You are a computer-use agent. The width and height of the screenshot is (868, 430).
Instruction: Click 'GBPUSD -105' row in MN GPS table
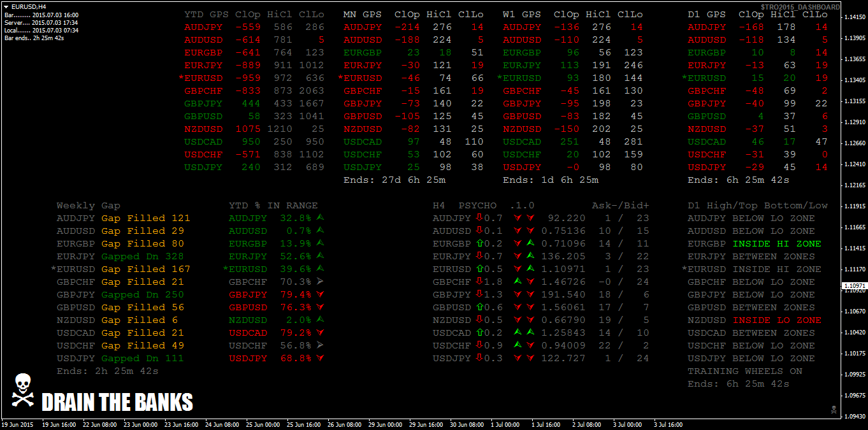(414, 116)
